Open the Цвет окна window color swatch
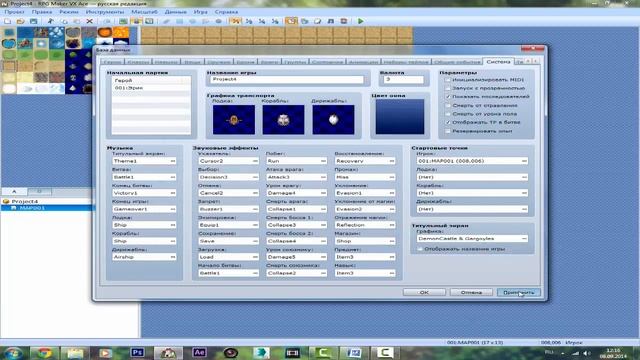 coord(400,117)
